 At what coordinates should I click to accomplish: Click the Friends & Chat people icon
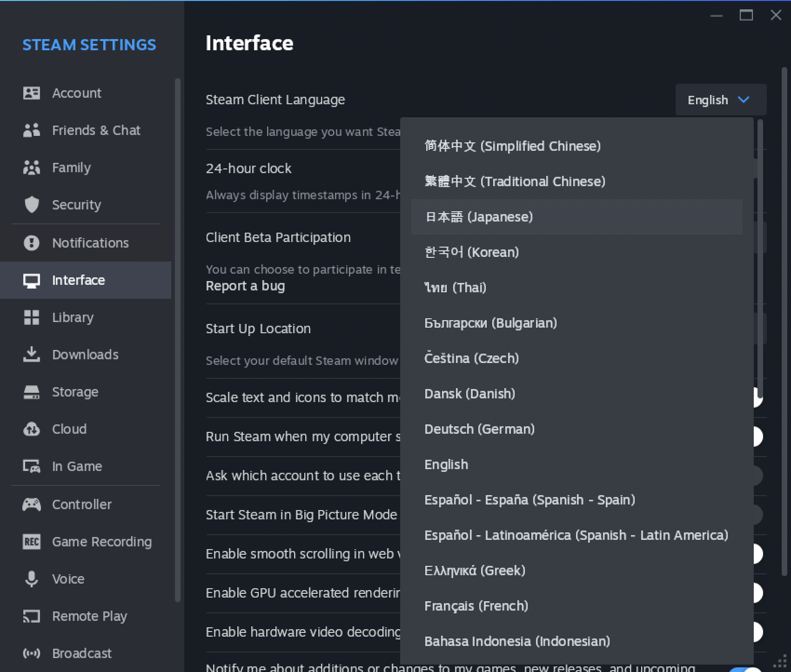[32, 130]
